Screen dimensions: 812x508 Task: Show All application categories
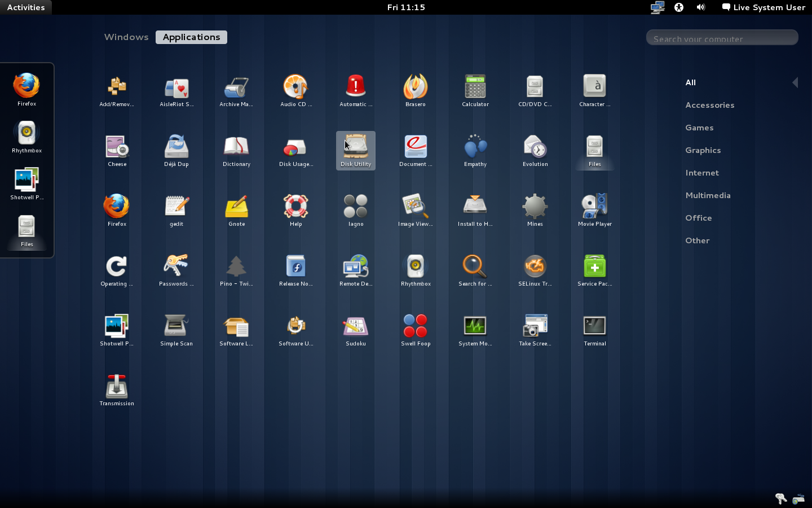coord(691,82)
